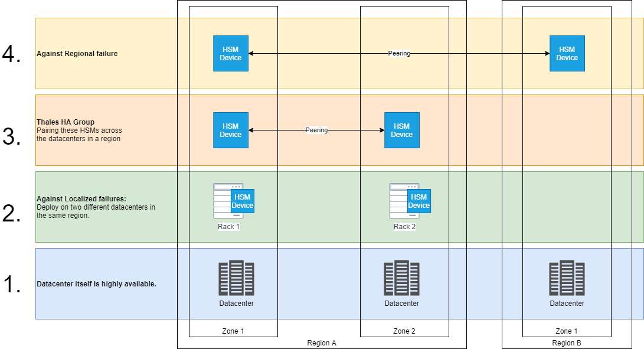Click the Zone 2 label

[x=404, y=331]
